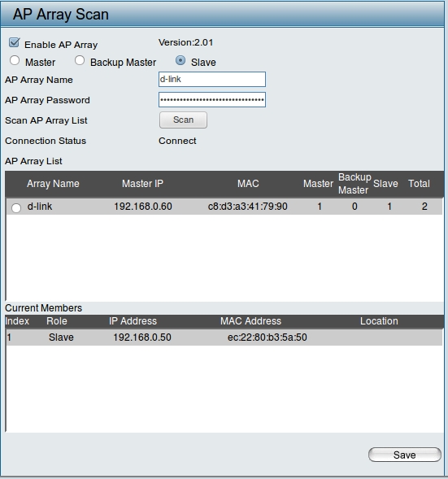Click the IP Address column header
Image resolution: width=448 pixels, height=479 pixels.
pyautogui.click(x=133, y=321)
